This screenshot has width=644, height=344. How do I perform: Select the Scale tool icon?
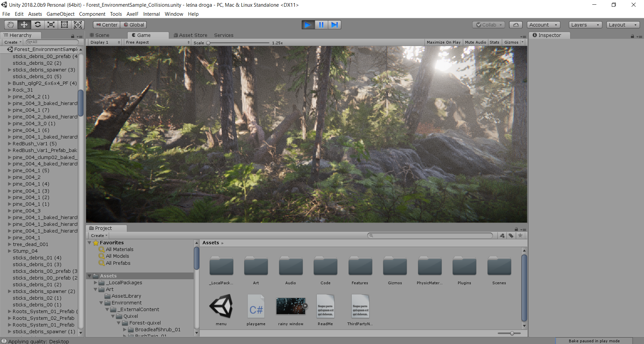coord(51,24)
